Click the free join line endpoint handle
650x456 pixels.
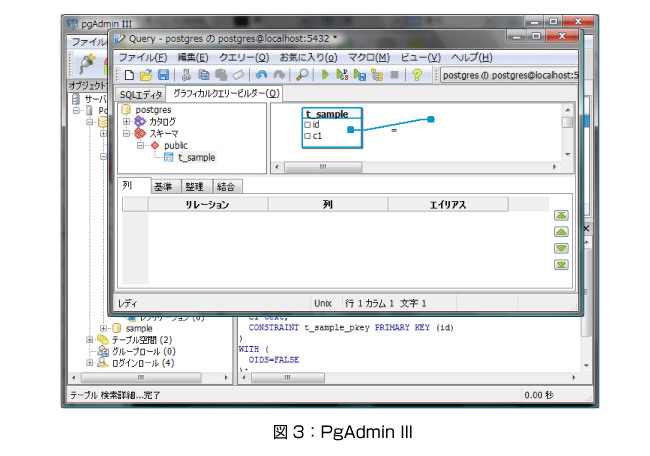(x=431, y=119)
